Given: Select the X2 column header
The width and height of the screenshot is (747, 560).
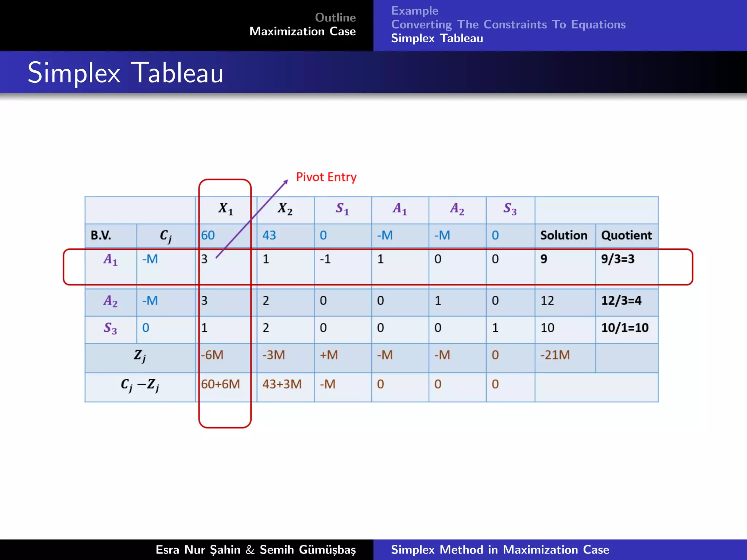Looking at the screenshot, I should click(285, 209).
